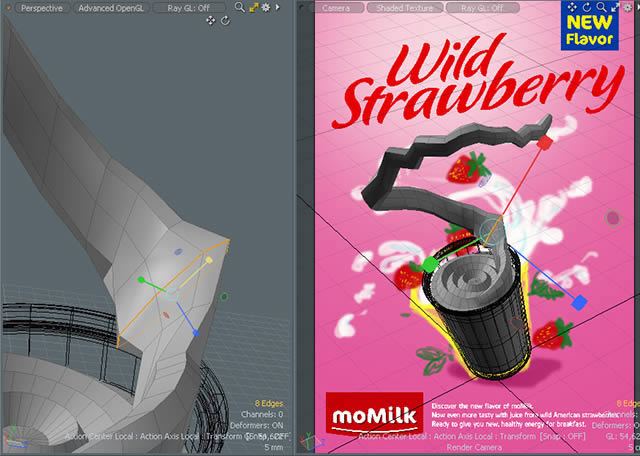Click the blue square handle in Camera view
Screen dimensions: 640x456
tap(579, 303)
